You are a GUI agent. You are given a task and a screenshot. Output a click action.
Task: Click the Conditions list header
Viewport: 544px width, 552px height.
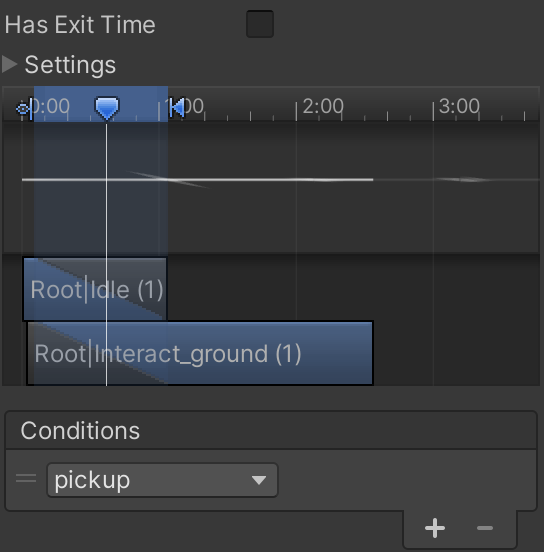(x=271, y=430)
